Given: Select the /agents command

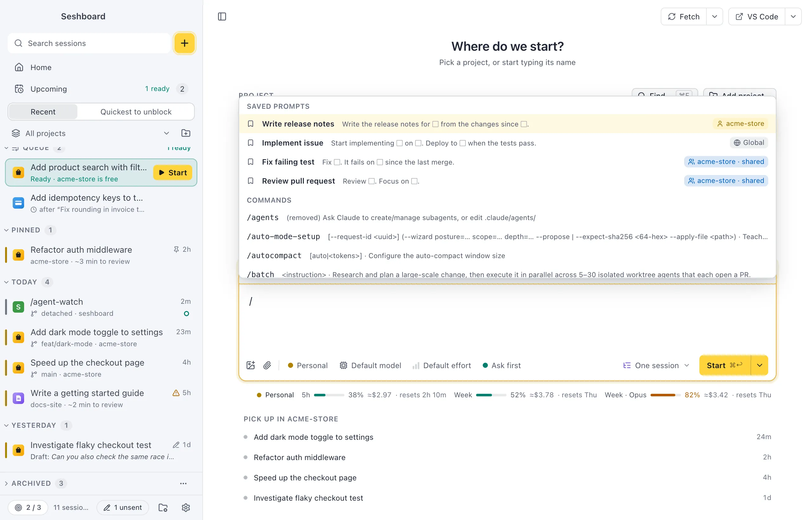Looking at the screenshot, I should tap(507, 218).
